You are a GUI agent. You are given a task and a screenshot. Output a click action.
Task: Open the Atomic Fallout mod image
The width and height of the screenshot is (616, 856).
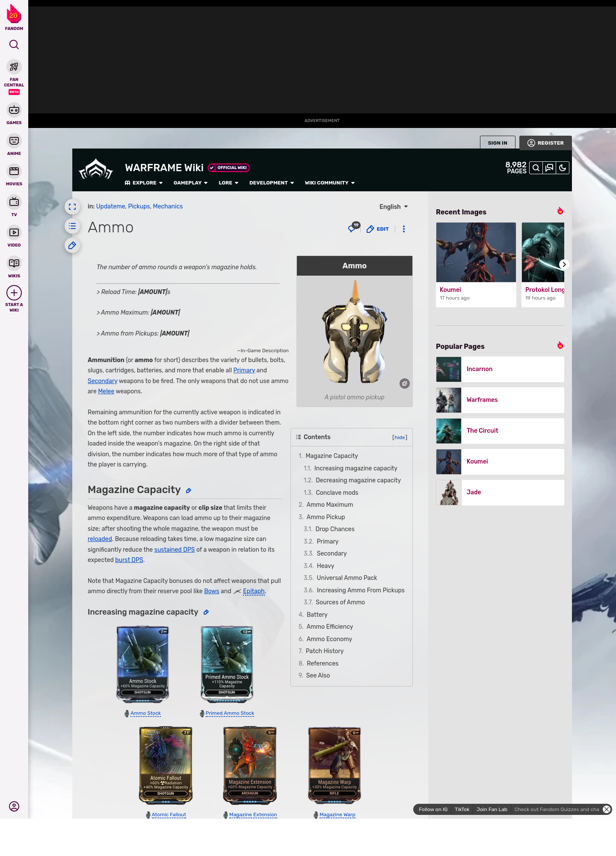pos(166,766)
